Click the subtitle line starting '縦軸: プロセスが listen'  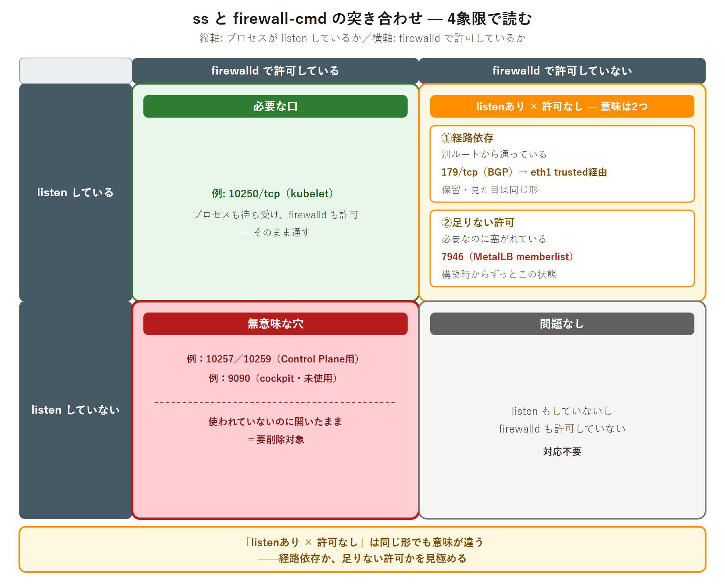(362, 38)
